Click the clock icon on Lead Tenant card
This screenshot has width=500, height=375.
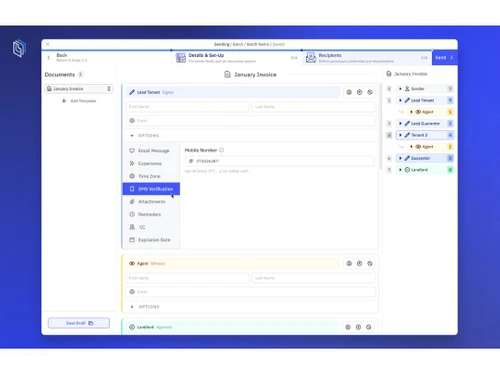359,92
